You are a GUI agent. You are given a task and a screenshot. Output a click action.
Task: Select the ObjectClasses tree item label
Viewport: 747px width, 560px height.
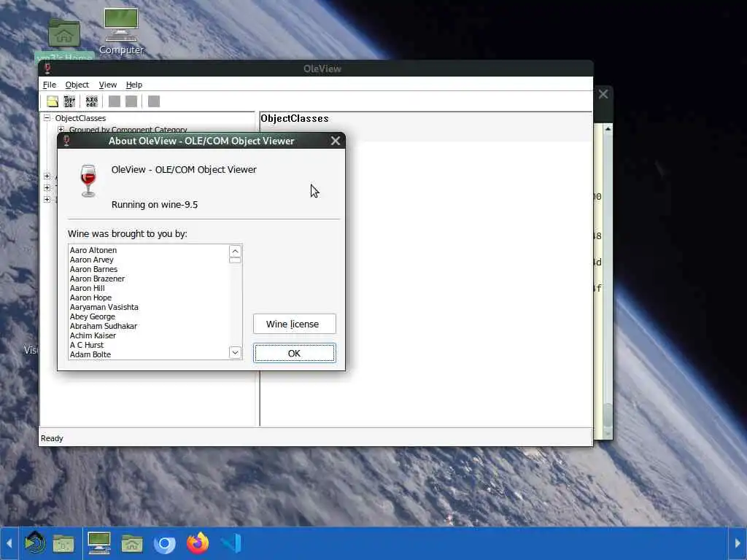[80, 118]
